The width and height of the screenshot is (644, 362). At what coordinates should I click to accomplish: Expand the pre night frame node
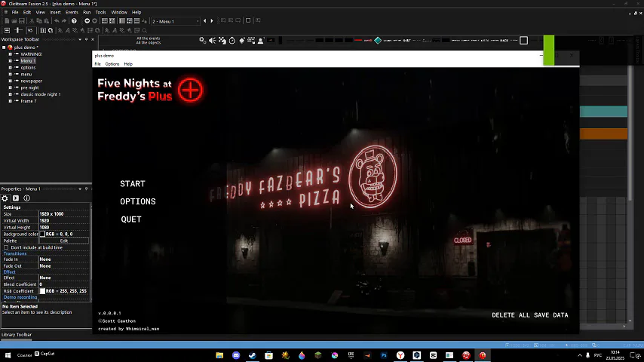(11, 87)
